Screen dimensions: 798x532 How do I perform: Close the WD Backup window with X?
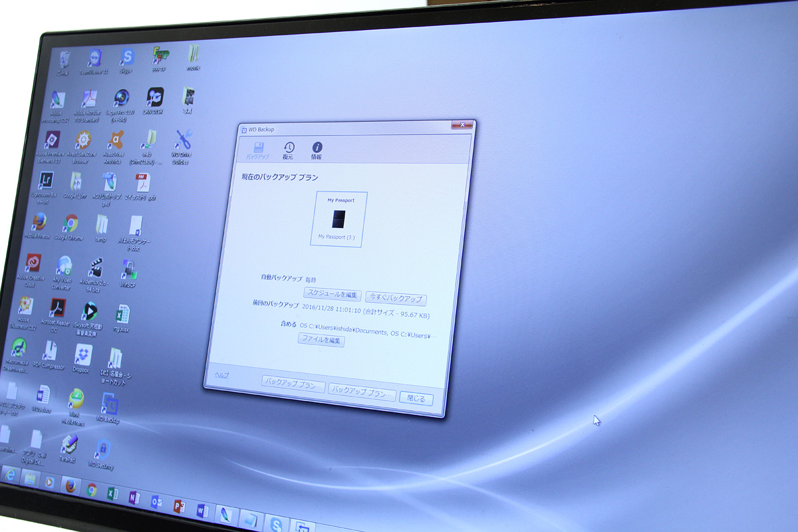point(462,125)
